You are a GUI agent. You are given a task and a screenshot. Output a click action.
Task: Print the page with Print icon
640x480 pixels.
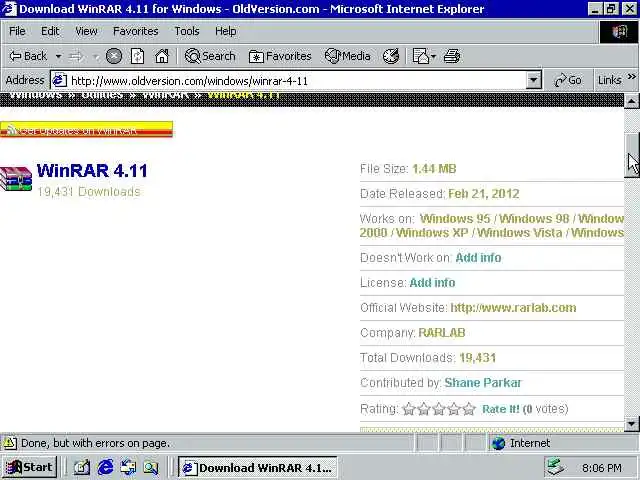[x=452, y=56]
